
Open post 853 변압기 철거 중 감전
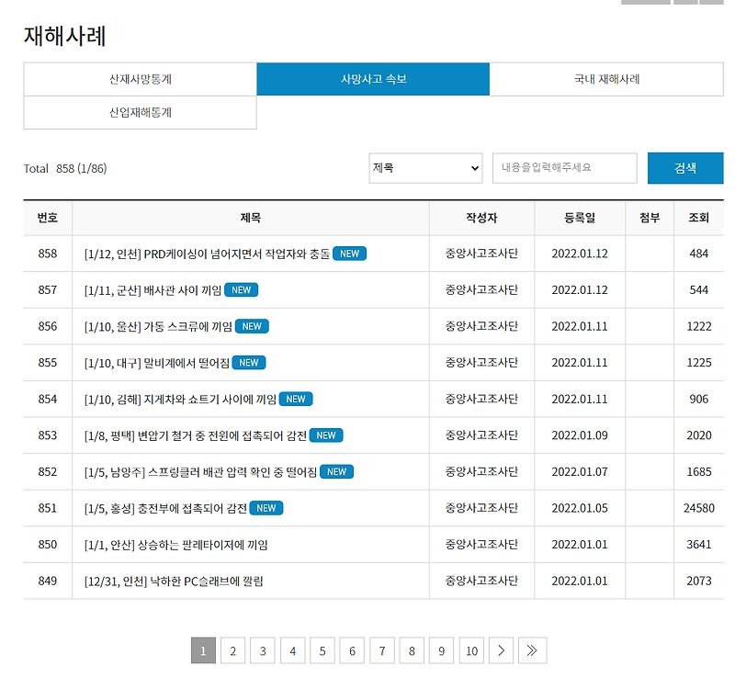pyautogui.click(x=196, y=435)
